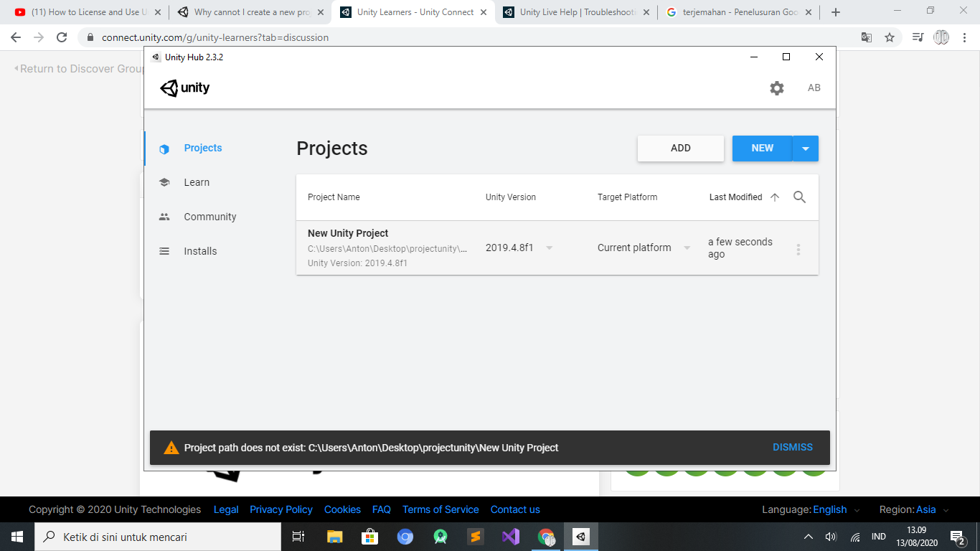Image resolution: width=980 pixels, height=551 pixels.
Task: Close the terjemahan Google search tab
Action: (809, 12)
